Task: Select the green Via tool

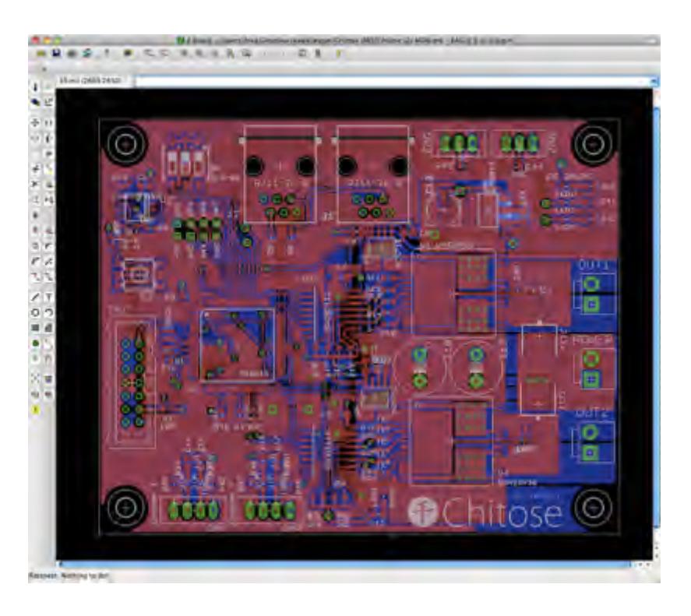Action: pyautogui.click(x=35, y=343)
